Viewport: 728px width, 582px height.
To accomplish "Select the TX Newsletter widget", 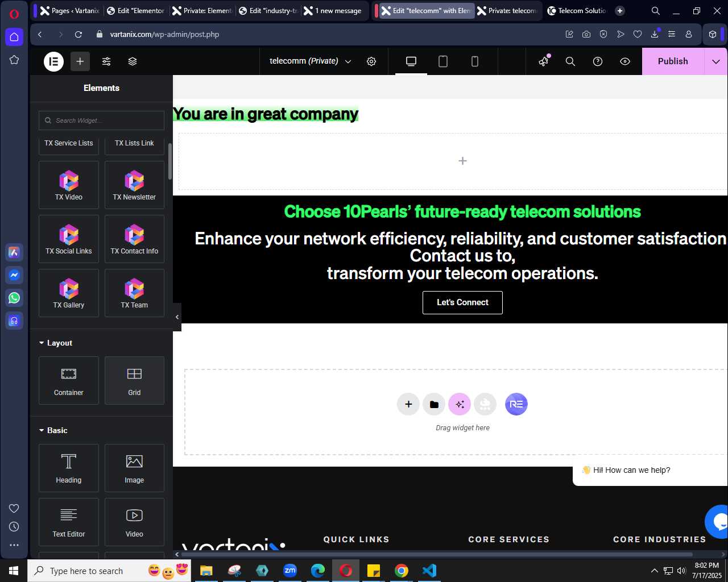I will tap(134, 185).
